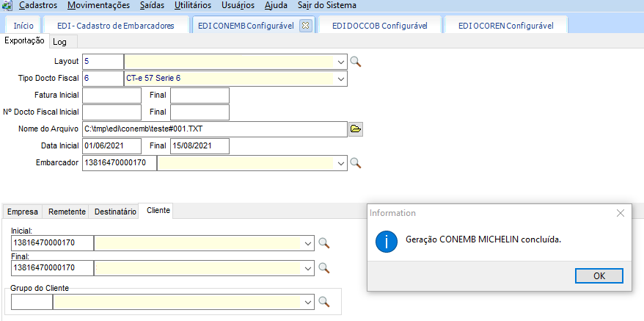Open the Tipo Docto Fiscal dropdown
Viewport: 644px width, 321px height.
point(341,79)
